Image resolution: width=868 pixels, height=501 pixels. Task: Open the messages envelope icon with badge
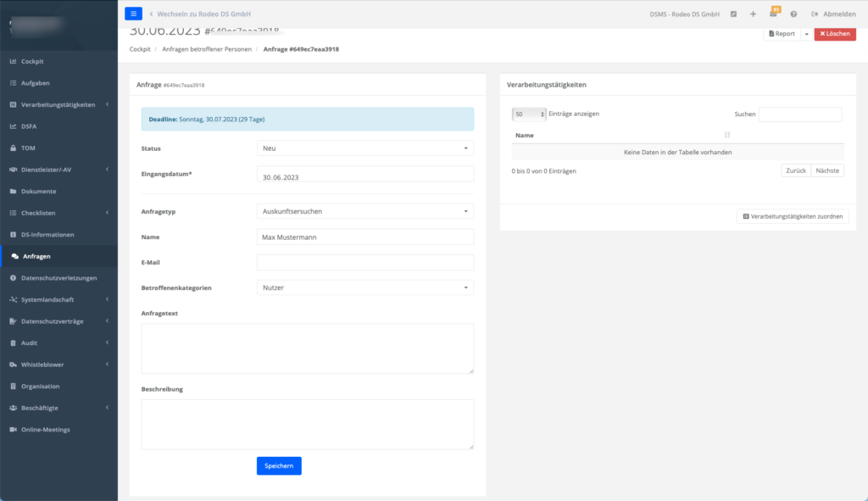click(x=773, y=14)
